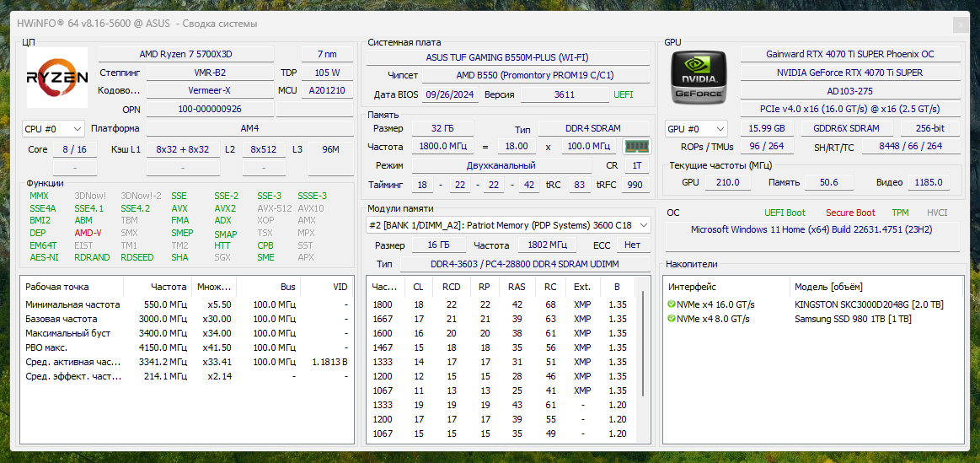The image size is (980, 463).
Task: Open the GPU #0 selector dropdown
Action: [x=696, y=129]
